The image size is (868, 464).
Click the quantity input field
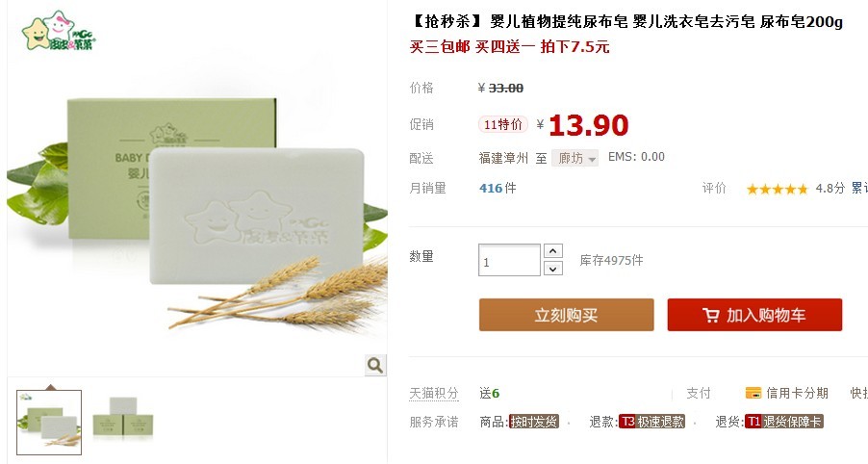(x=509, y=260)
